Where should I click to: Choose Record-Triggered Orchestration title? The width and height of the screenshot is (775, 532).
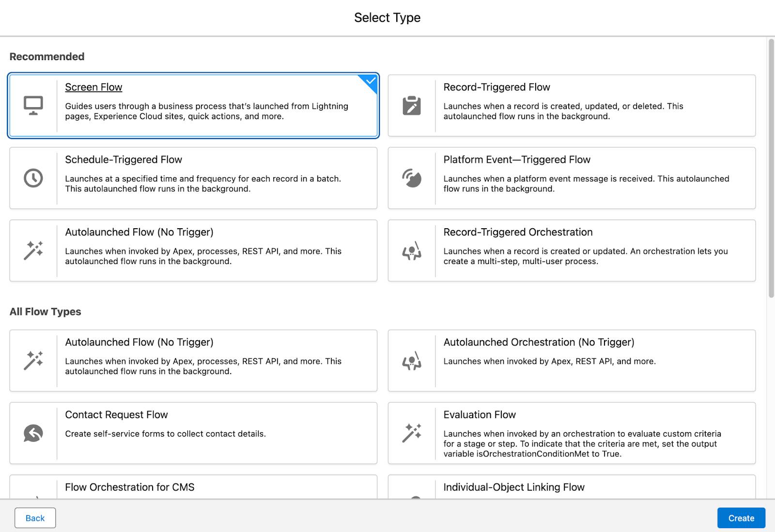point(518,232)
